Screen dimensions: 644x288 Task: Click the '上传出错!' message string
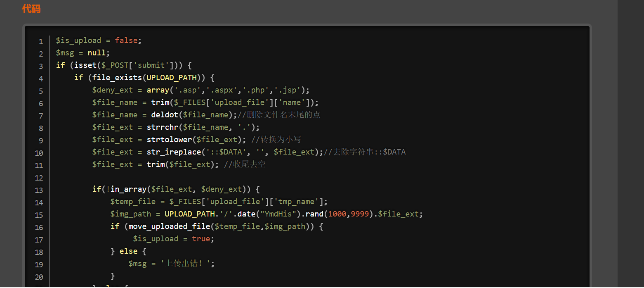click(x=188, y=264)
